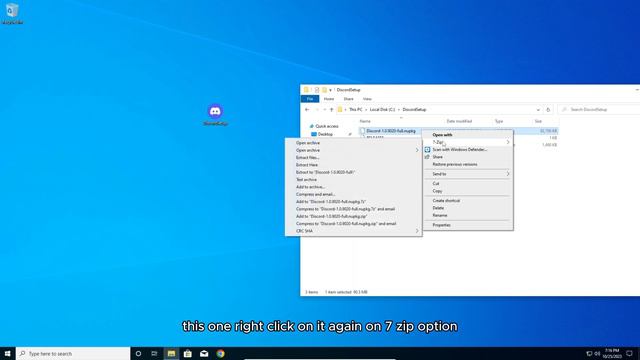640x360 pixels.
Task: Choose Extract Here in 7-Zip submenu
Action: [x=353, y=165]
